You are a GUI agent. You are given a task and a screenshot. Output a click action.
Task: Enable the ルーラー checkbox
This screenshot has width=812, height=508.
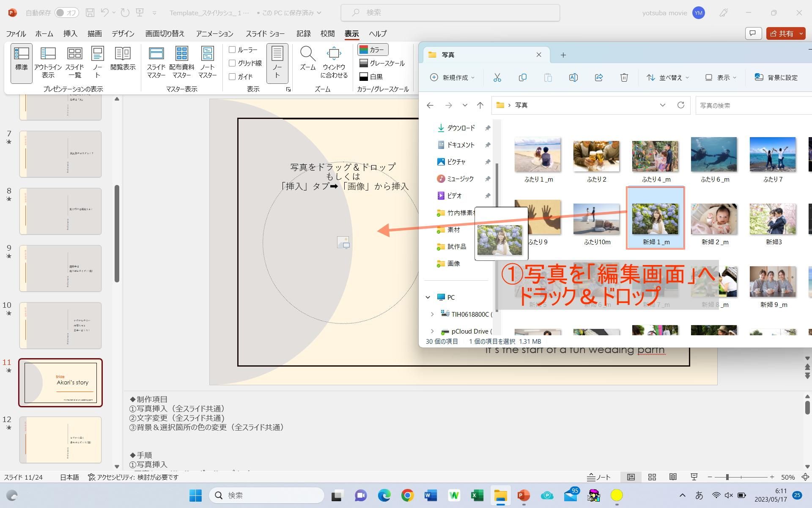[x=232, y=50]
